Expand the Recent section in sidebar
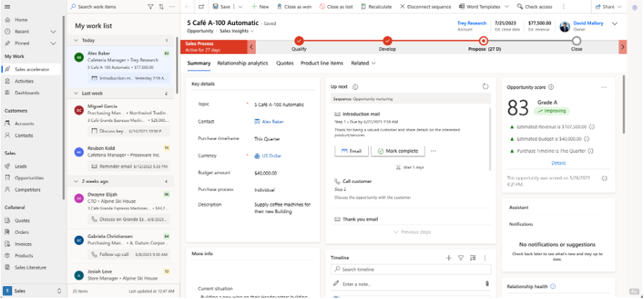 pos(53,32)
